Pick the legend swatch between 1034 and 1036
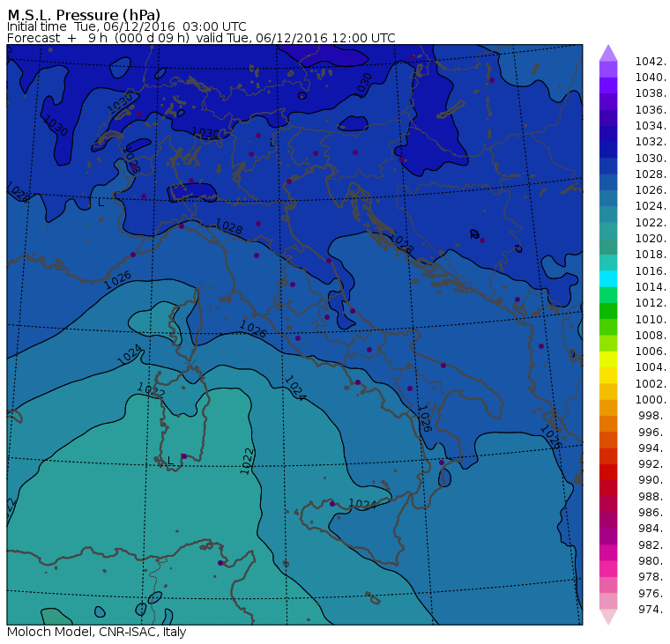Screen dimensions: 670x644 608,117
